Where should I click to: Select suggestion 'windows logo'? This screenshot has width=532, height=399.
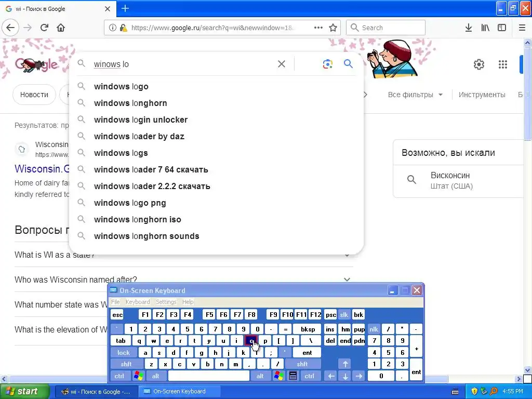point(216,87)
